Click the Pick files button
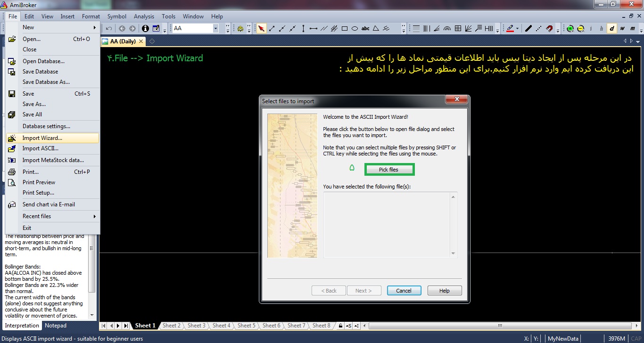The image size is (644, 343). click(388, 170)
